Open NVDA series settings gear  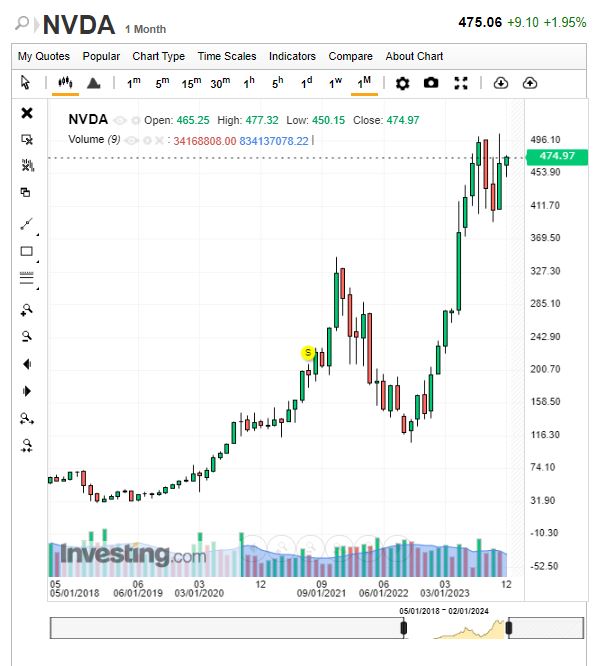coord(136,121)
